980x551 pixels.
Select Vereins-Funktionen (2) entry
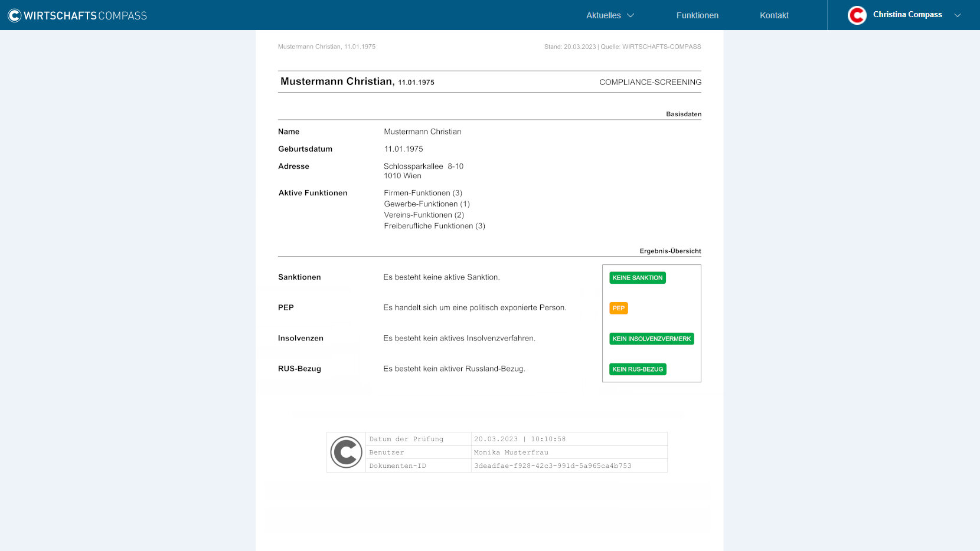coord(424,215)
